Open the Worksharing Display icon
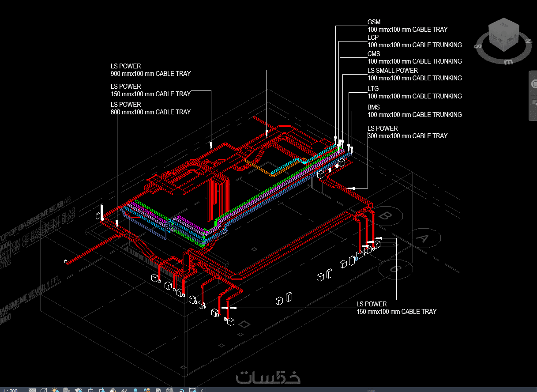 pyautogui.click(x=147, y=390)
